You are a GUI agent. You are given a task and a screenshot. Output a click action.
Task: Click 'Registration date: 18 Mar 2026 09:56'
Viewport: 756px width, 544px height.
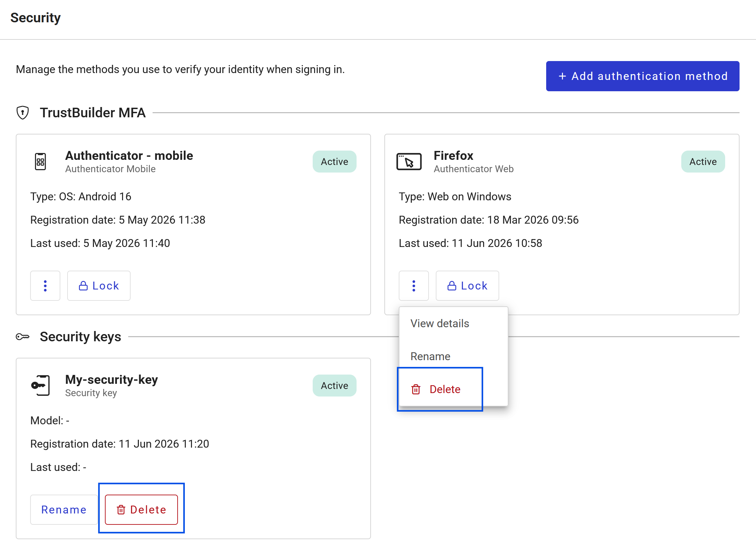point(489,220)
